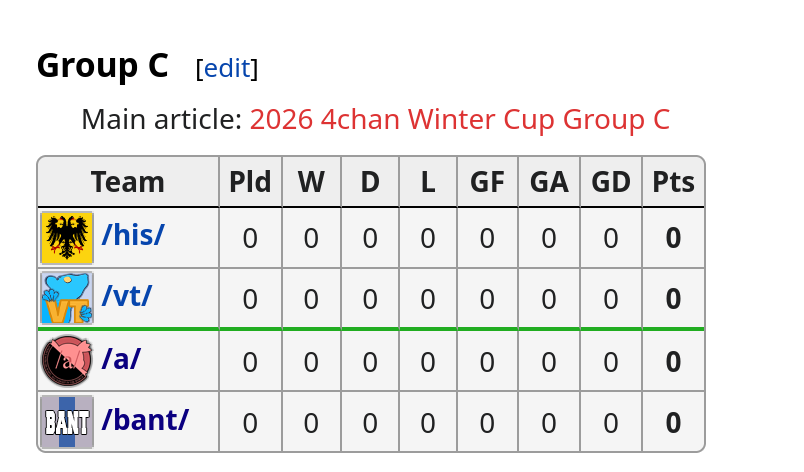This screenshot has width=804, height=472.
Task: Click the /his/ points value cell
Action: [x=673, y=238]
